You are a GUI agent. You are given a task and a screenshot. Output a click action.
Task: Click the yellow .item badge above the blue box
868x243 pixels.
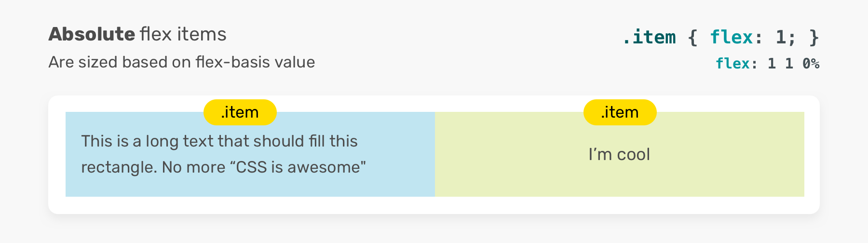(240, 112)
